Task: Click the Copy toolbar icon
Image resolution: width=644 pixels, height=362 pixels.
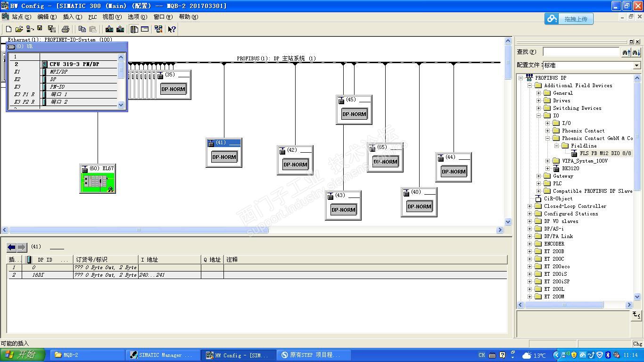Action: [x=82, y=29]
